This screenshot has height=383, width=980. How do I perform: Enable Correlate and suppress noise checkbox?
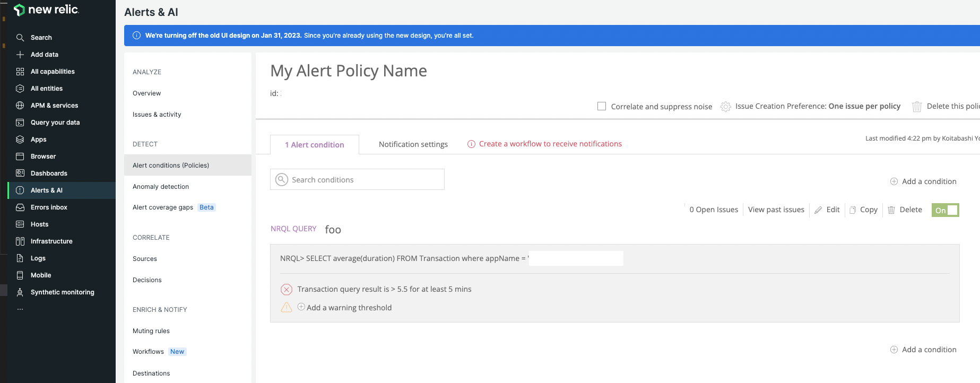[602, 106]
